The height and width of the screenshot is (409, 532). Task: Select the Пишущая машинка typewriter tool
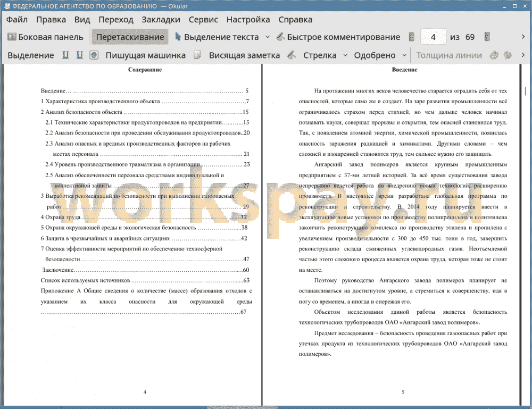point(146,55)
